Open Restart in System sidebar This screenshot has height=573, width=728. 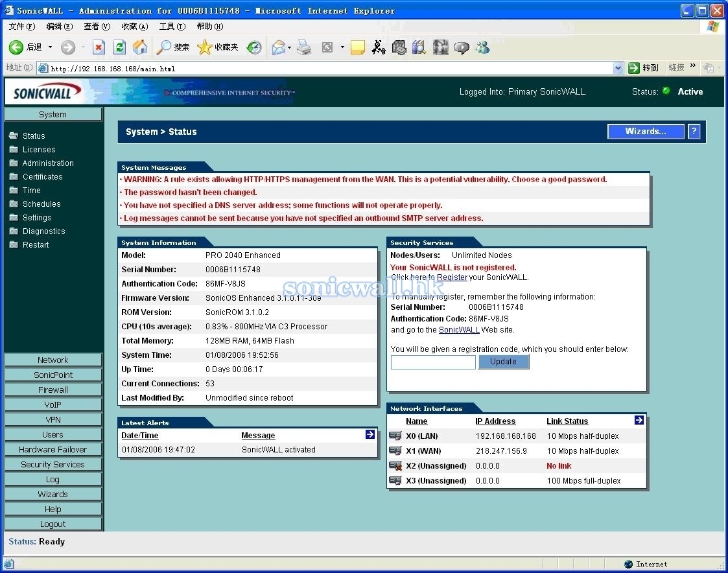coord(36,245)
